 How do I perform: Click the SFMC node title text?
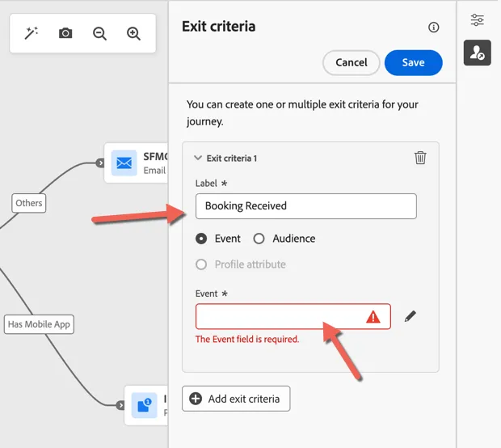coord(155,157)
